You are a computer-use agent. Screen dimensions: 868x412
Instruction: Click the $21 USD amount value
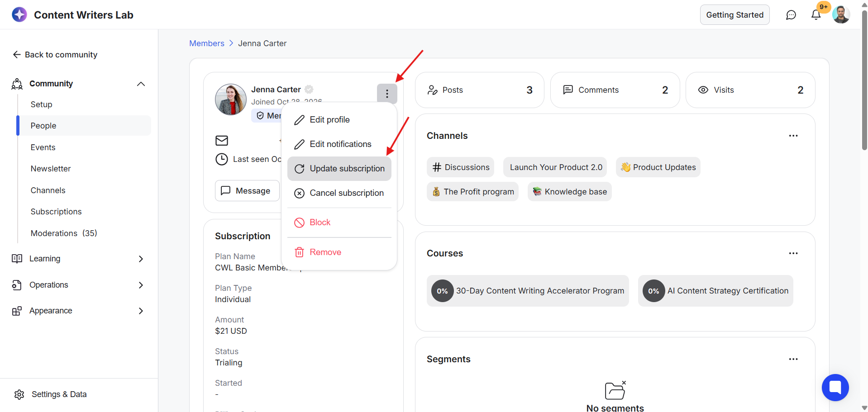[x=231, y=331]
